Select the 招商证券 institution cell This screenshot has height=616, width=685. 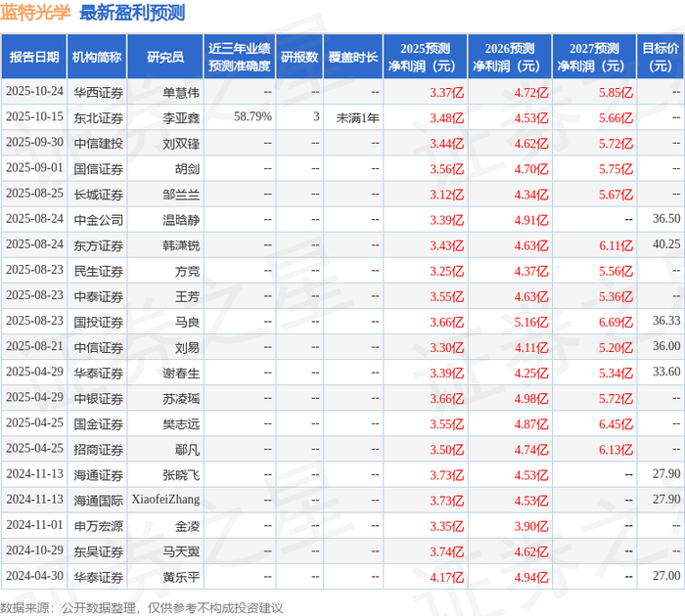click(98, 450)
